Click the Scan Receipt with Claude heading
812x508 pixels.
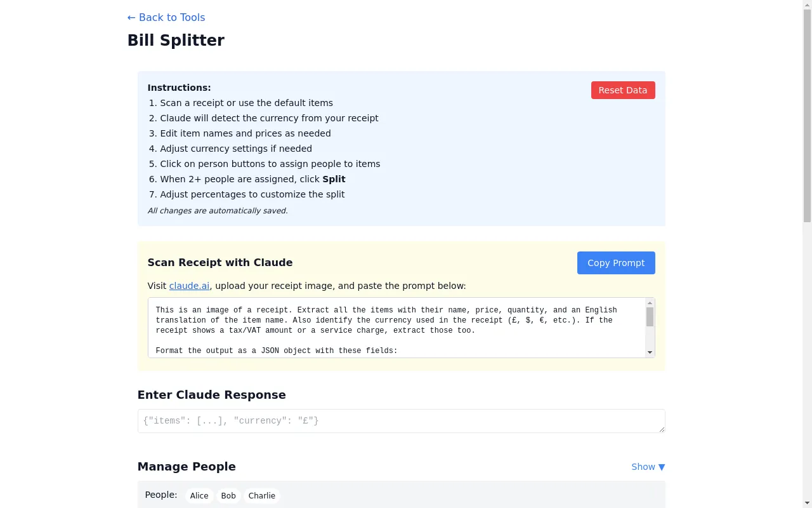219,262
